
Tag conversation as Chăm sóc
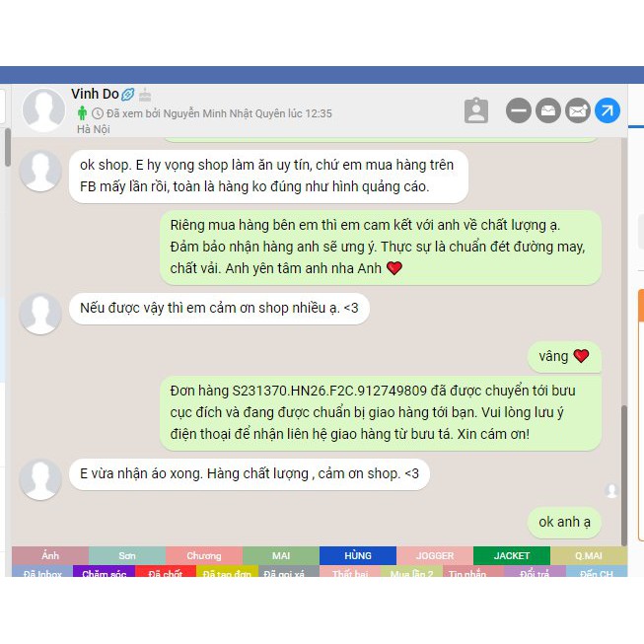pos(104,571)
